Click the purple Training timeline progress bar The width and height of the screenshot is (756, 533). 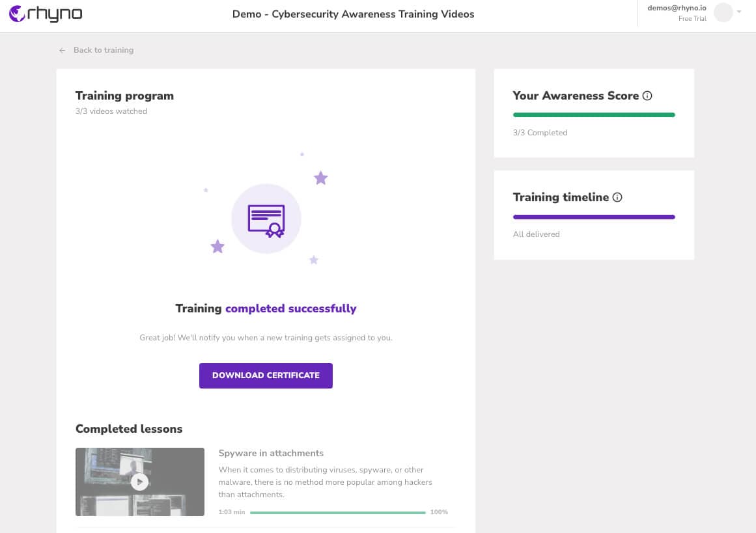pyautogui.click(x=593, y=217)
